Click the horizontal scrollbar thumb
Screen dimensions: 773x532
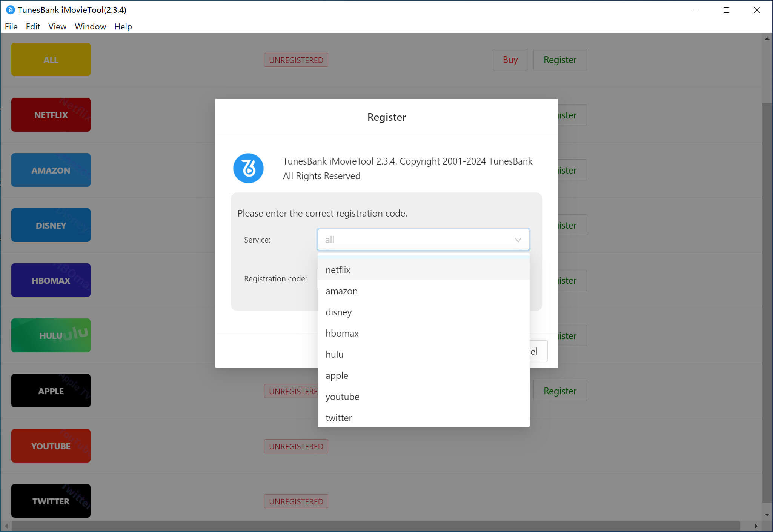(375, 526)
